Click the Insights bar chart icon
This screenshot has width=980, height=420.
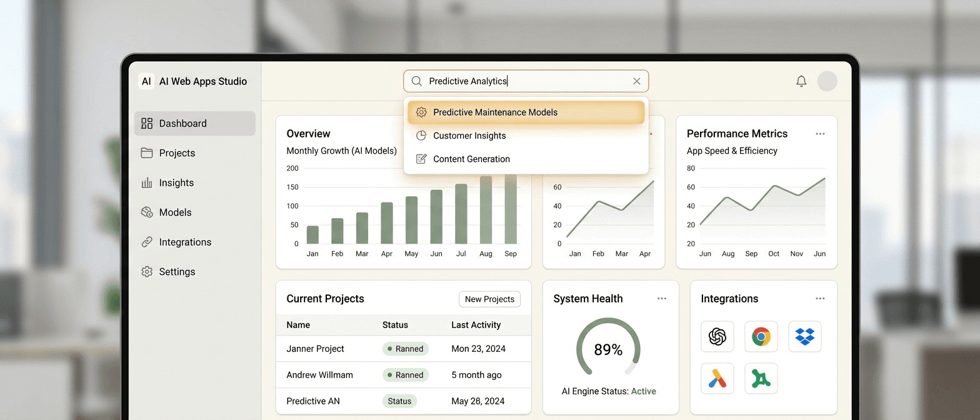click(x=147, y=182)
